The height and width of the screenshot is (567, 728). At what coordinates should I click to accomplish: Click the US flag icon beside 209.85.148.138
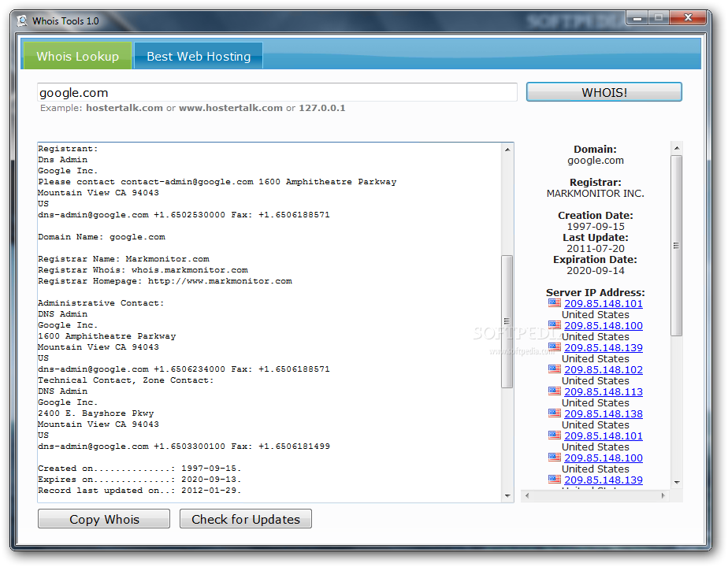point(555,413)
